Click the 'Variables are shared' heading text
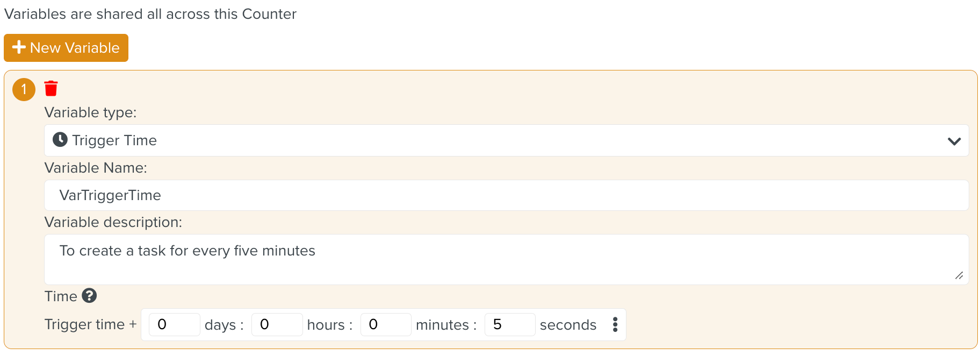 [150, 14]
